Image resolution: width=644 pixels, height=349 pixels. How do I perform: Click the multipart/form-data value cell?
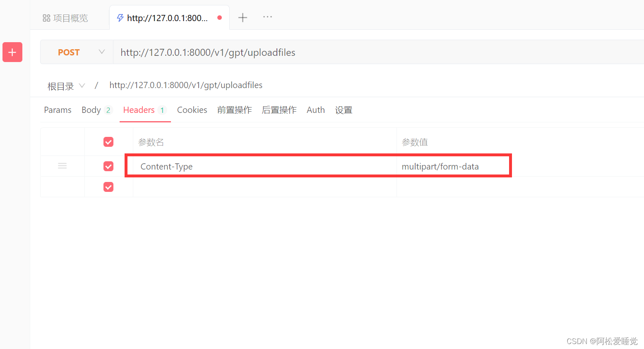pyautogui.click(x=520, y=166)
